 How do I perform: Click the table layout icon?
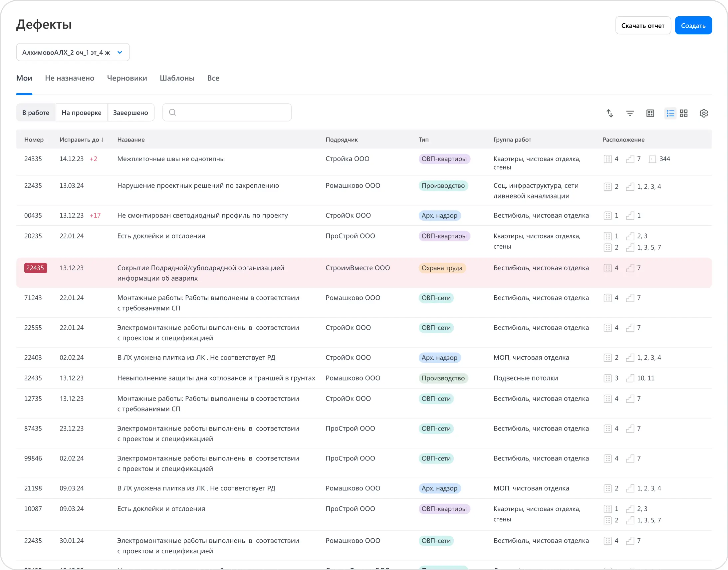pyautogui.click(x=650, y=113)
